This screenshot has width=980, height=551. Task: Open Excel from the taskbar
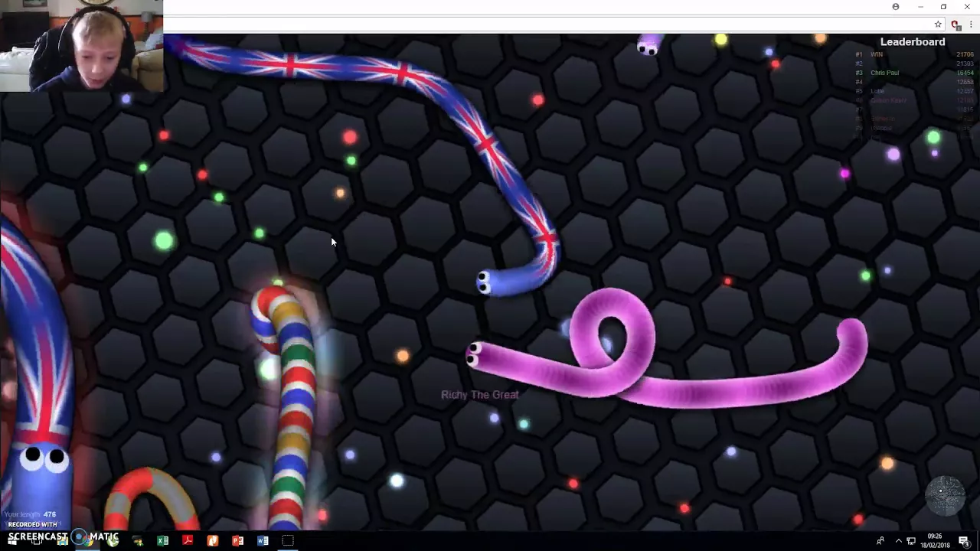[x=162, y=541]
